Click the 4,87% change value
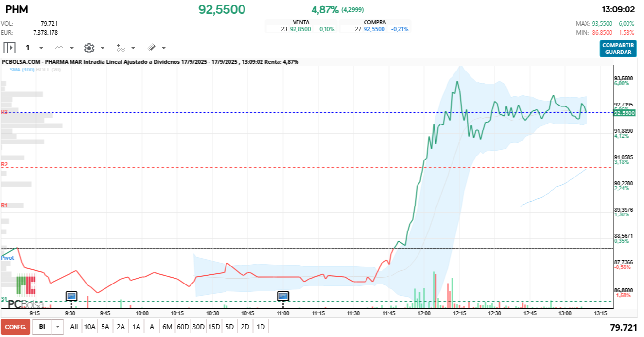 tap(325, 9)
